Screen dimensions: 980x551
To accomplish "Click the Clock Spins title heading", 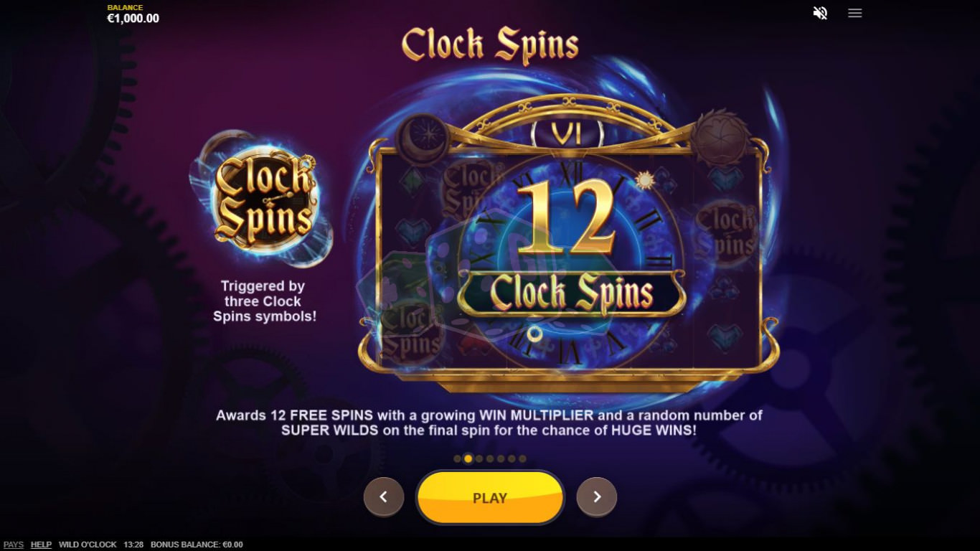I will (x=490, y=45).
